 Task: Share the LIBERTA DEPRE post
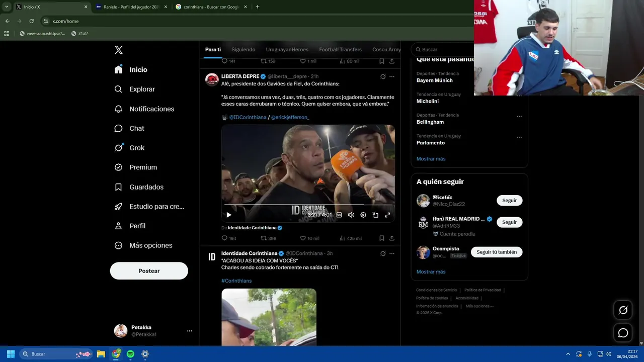[392, 238]
